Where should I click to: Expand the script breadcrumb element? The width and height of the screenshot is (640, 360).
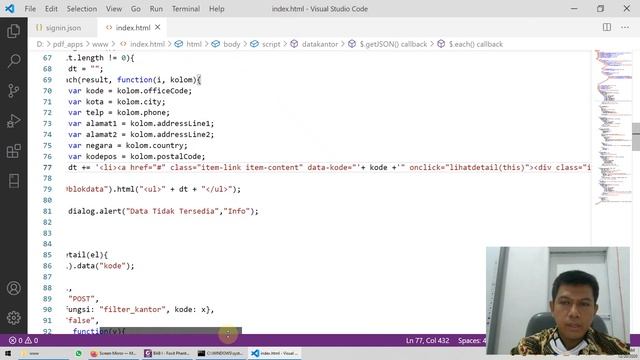(266, 44)
